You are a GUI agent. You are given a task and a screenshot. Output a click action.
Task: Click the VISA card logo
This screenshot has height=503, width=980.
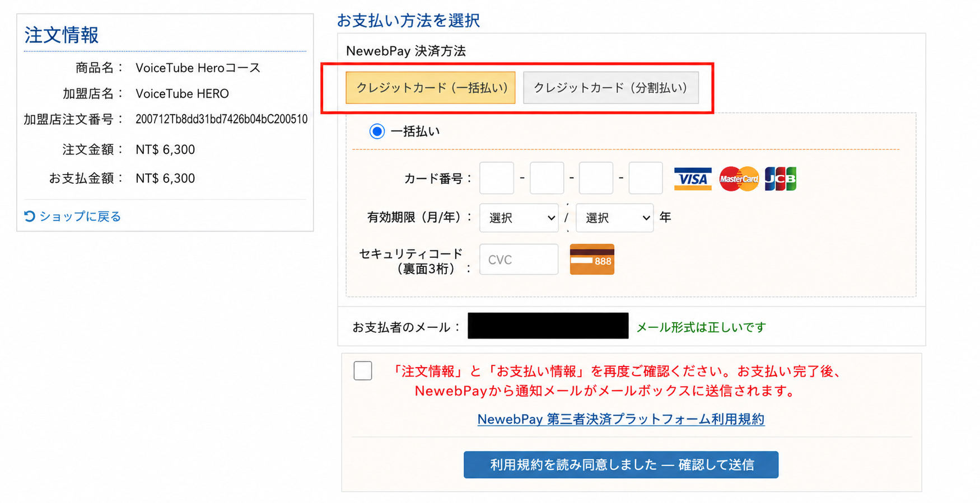tap(693, 179)
